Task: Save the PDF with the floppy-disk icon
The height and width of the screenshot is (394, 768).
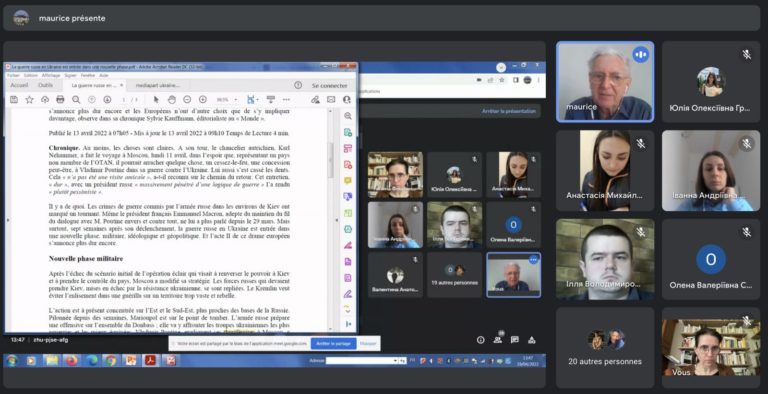Action: (14, 99)
